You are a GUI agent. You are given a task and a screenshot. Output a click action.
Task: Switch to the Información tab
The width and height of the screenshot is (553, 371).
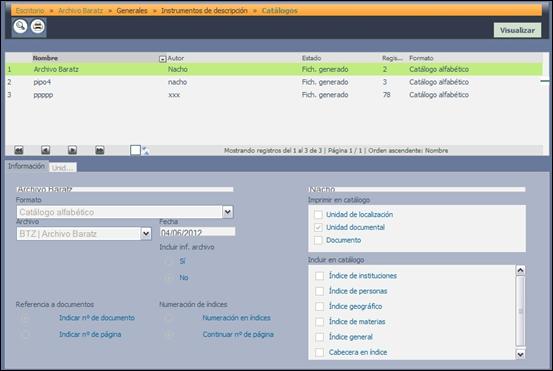click(x=26, y=166)
